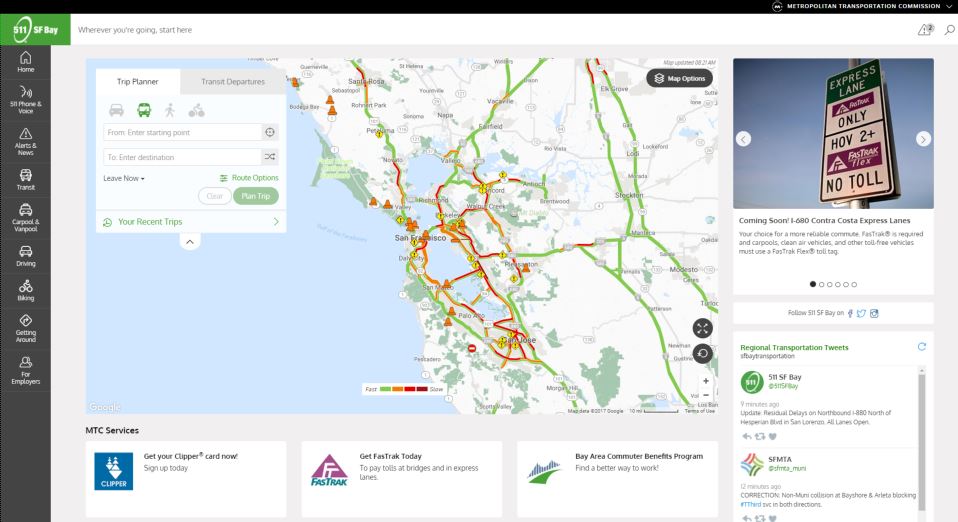
Task: Reset the map view
Action: (703, 353)
